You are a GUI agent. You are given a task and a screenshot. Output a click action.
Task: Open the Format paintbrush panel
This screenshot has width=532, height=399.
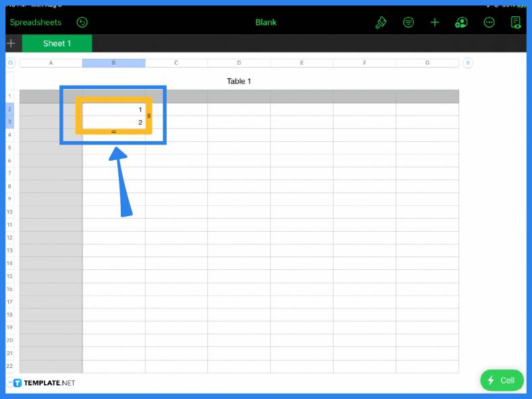(x=381, y=22)
